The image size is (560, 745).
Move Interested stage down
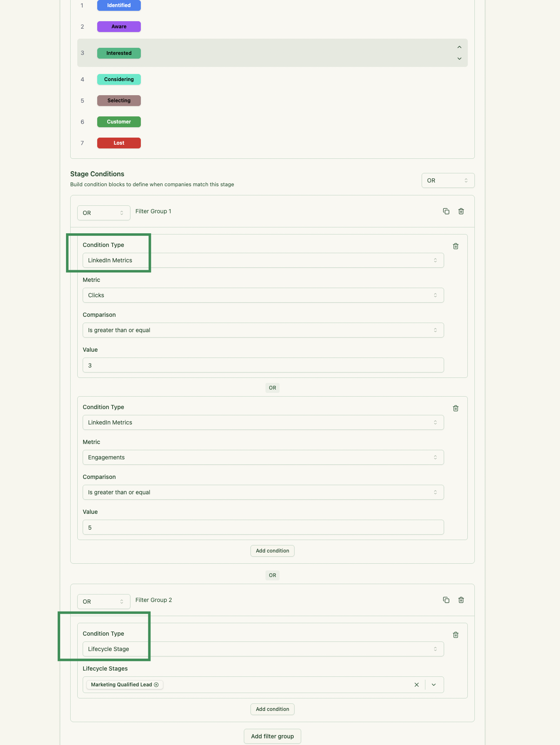point(459,59)
